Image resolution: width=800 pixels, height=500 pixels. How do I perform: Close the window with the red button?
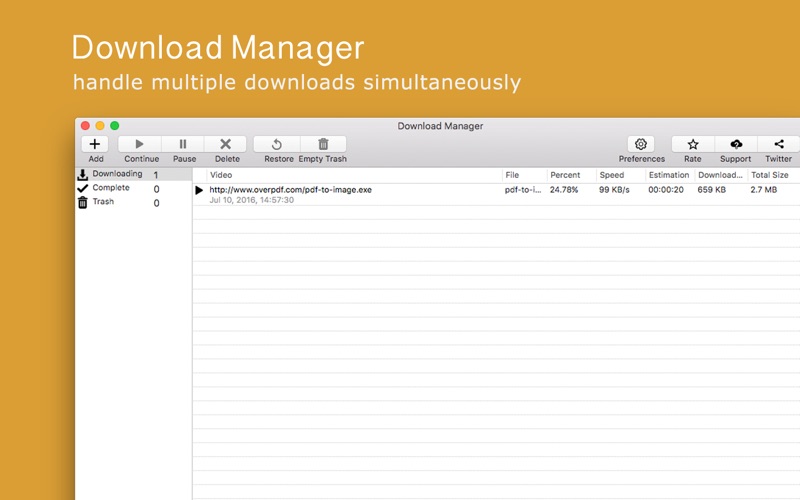(85, 126)
